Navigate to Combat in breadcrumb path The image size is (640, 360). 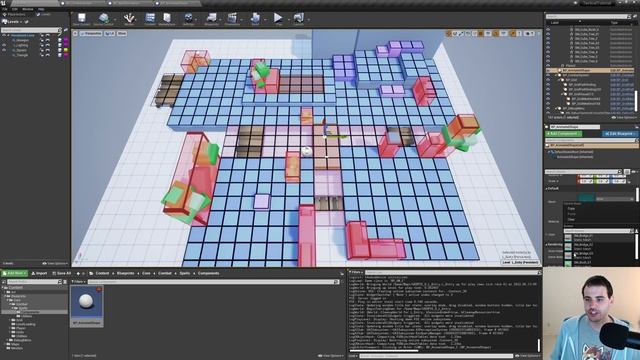click(164, 273)
